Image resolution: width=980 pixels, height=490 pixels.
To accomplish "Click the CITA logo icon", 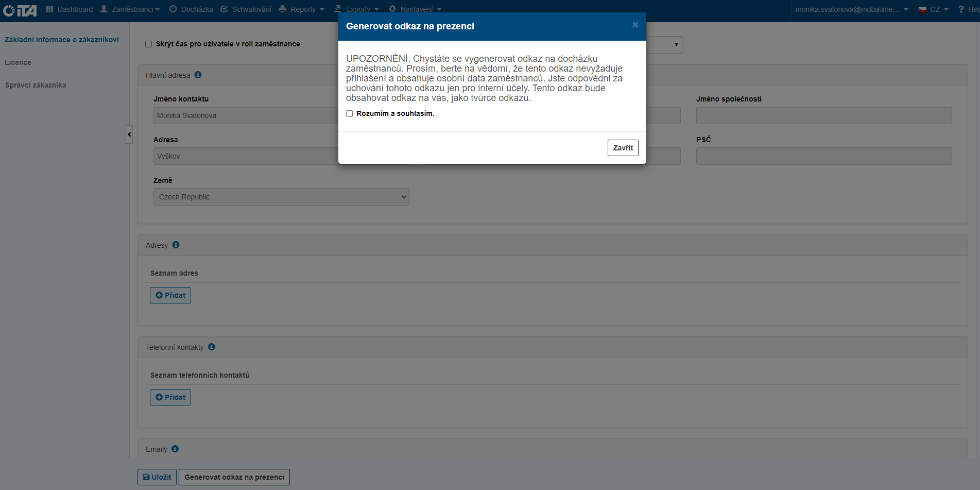I will pyautogui.click(x=20, y=10).
